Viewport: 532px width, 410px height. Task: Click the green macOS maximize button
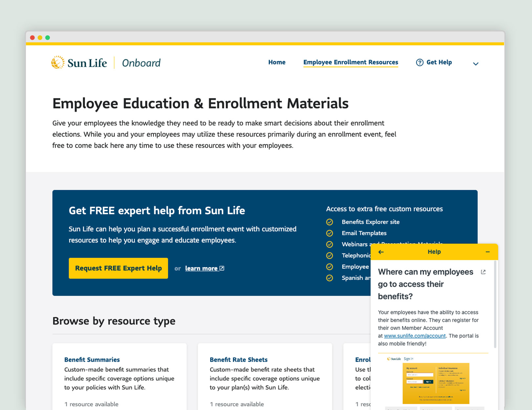[48, 38]
